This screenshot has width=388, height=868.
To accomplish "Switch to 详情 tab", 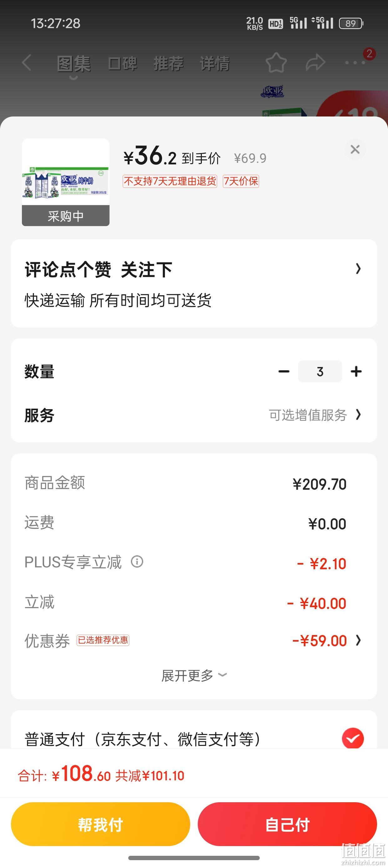I will (215, 63).
